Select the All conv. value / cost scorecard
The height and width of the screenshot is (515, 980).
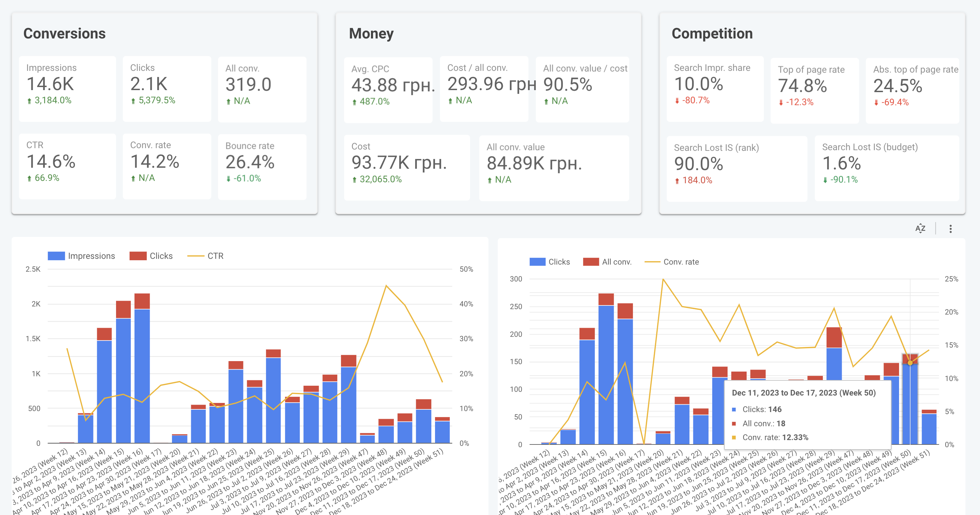[582, 89]
